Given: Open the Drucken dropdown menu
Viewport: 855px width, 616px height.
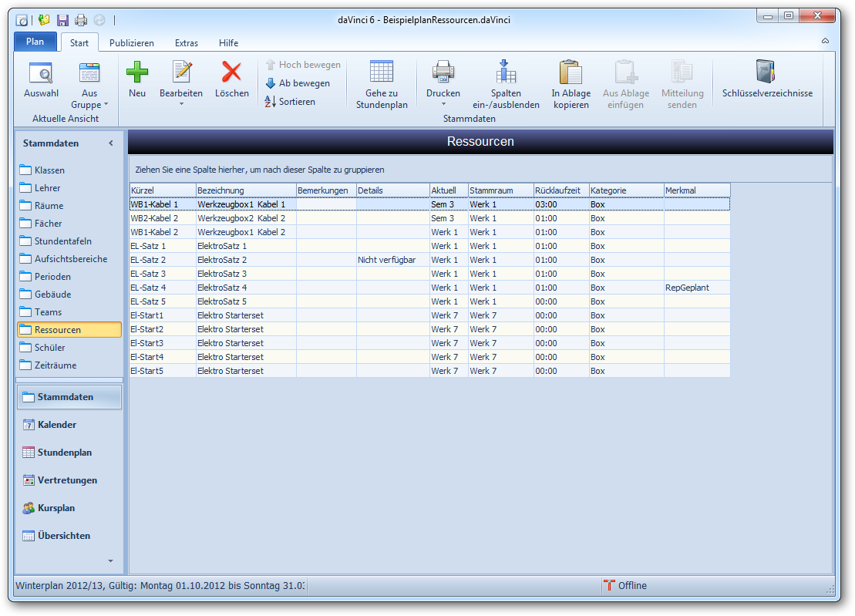Looking at the screenshot, I should tap(443, 104).
